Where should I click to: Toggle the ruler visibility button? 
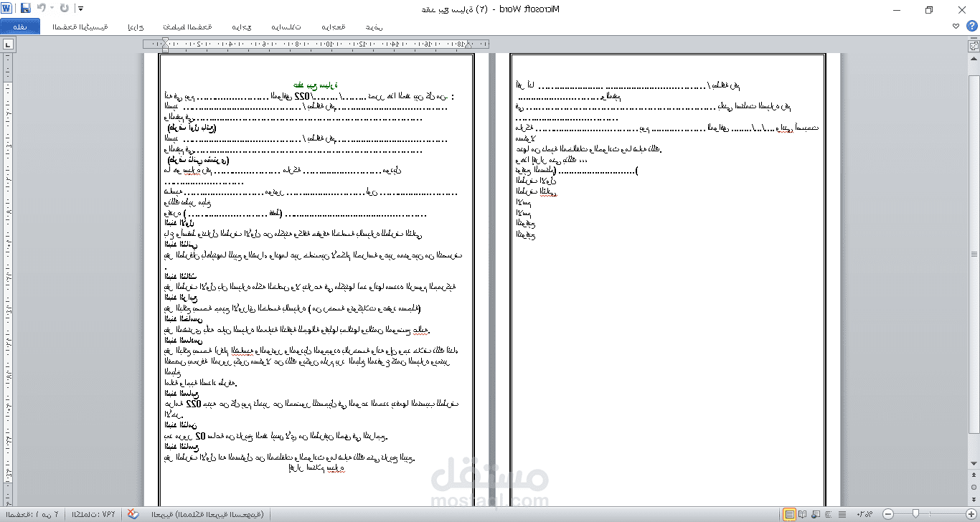(974, 45)
